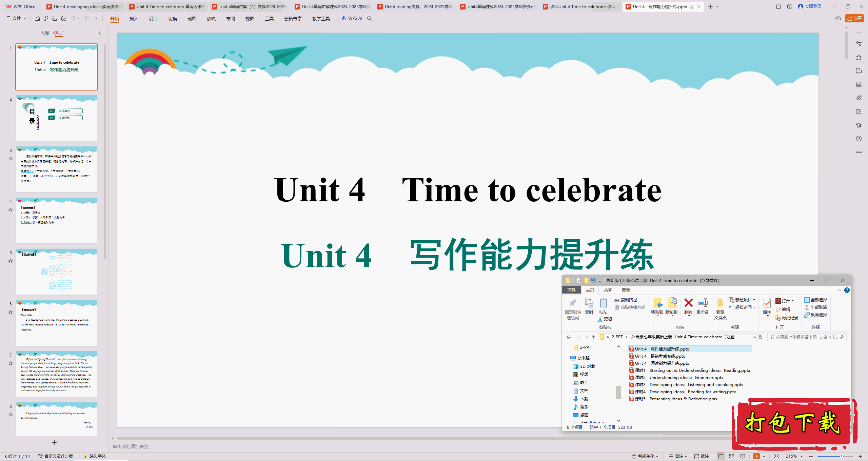Open the help icon in right sidebar
Image resolution: width=868 pixels, height=461 pixels.
point(859,139)
